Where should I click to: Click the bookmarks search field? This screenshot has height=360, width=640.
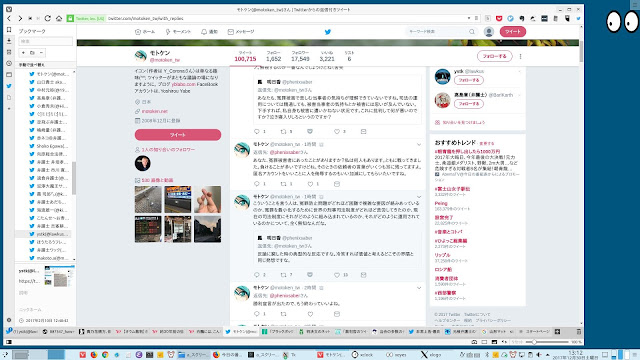[x=45, y=41]
